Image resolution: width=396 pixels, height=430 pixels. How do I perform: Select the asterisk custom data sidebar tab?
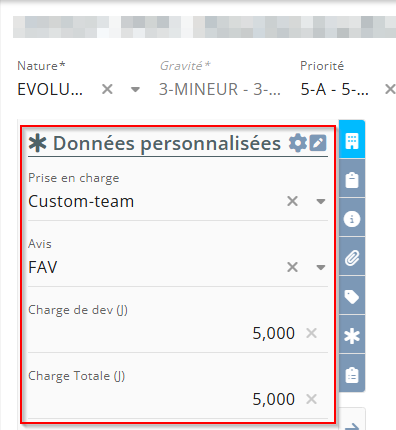(x=352, y=335)
